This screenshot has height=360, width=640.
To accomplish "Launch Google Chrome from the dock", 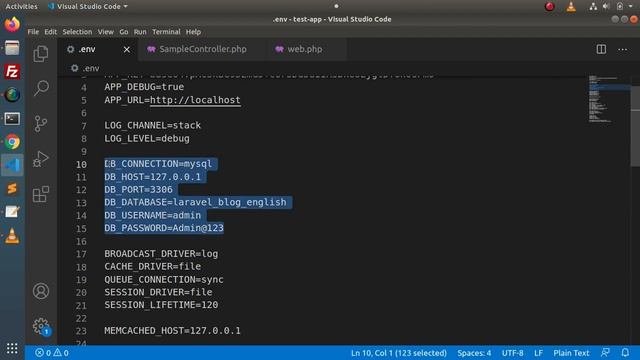I will click(12, 142).
